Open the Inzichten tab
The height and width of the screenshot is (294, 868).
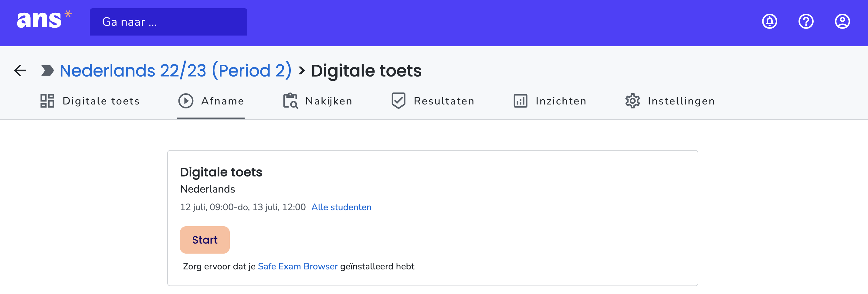click(x=550, y=101)
